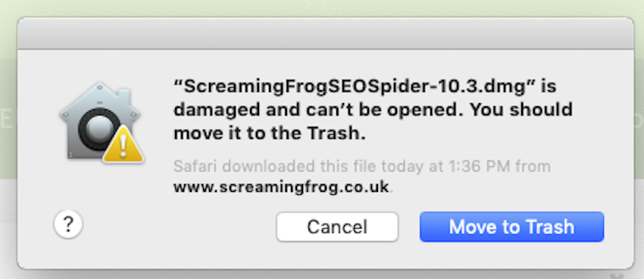Click the safe dial inside Gatekeeper icon
Screen dimensions: 644x279
pyautogui.click(x=100, y=130)
